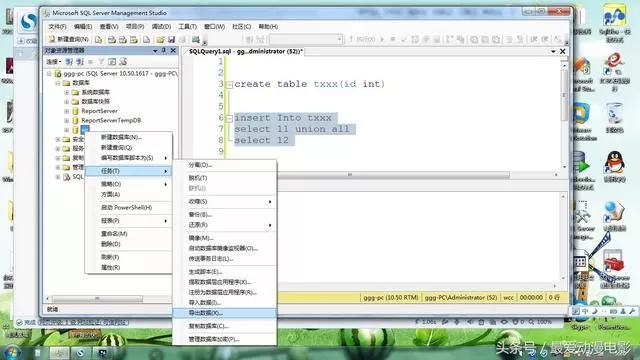Viewport: 640px width, 360px height.
Task: Expand the SQL Server Agent tree node
Action: (58, 177)
